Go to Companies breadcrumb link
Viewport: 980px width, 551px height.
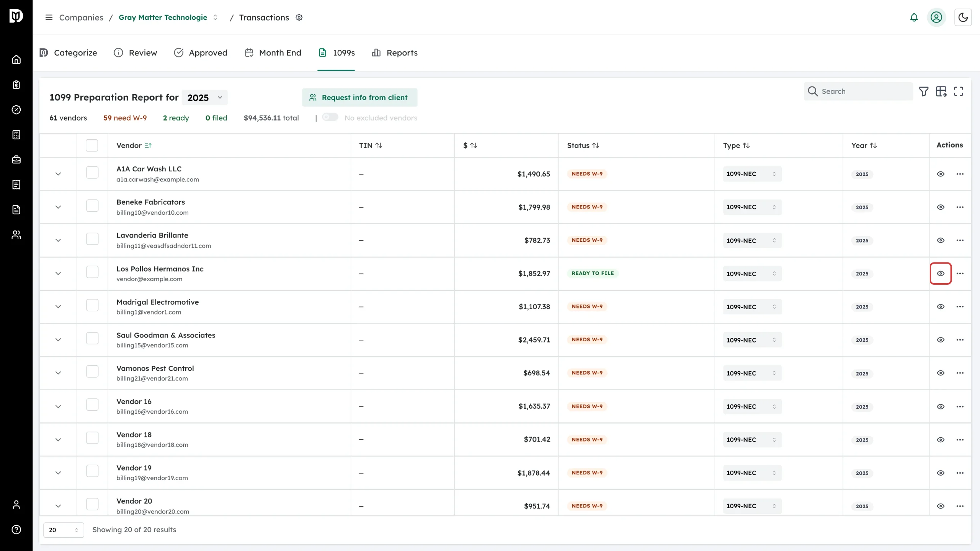[81, 18]
